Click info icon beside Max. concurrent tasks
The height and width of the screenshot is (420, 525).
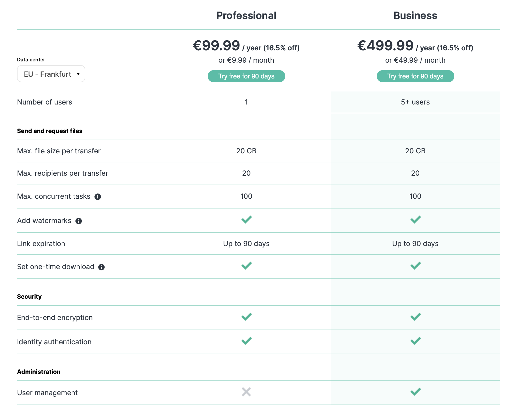click(x=98, y=197)
